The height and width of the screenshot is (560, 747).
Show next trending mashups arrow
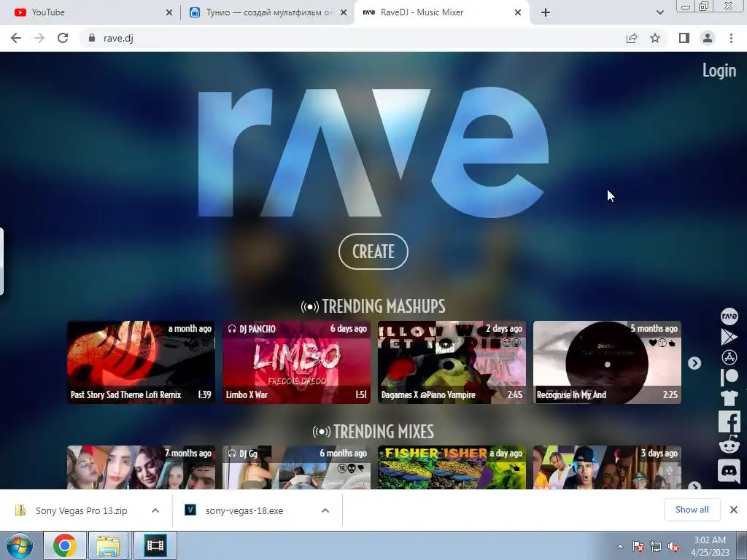[694, 363]
